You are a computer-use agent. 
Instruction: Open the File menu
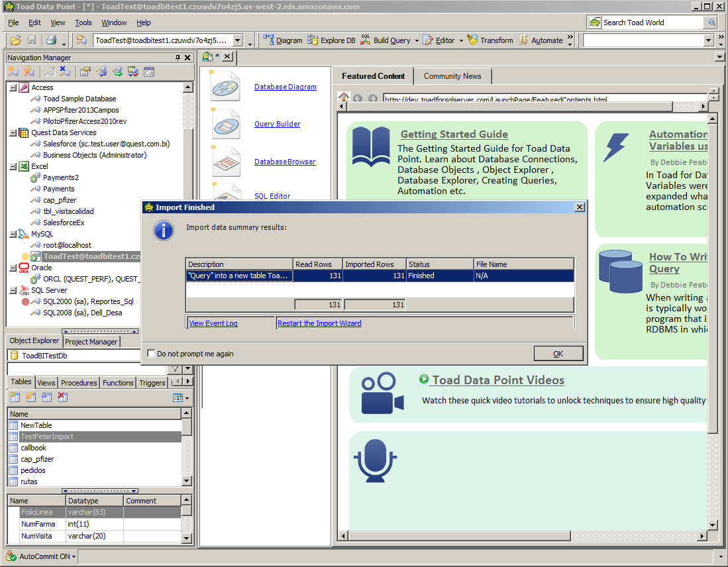pos(13,23)
